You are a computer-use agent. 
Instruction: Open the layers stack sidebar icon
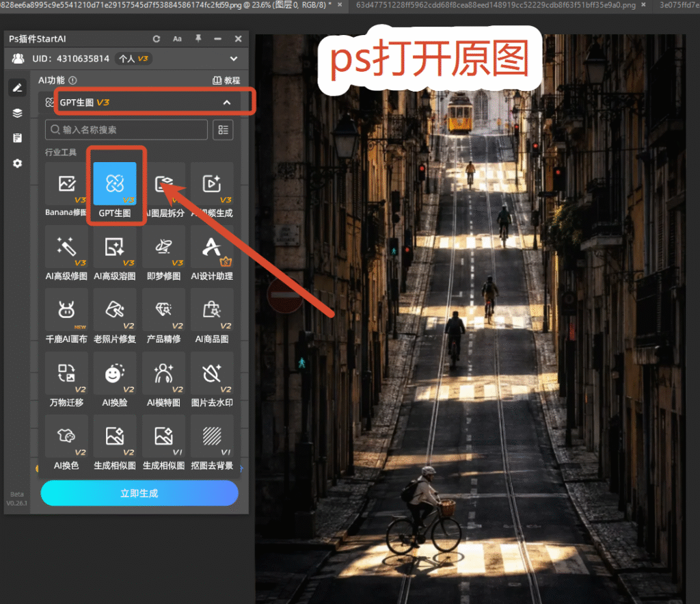(17, 113)
